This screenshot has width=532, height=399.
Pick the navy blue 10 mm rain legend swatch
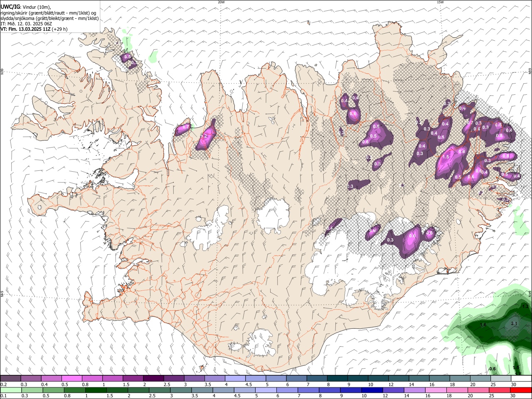point(372,390)
